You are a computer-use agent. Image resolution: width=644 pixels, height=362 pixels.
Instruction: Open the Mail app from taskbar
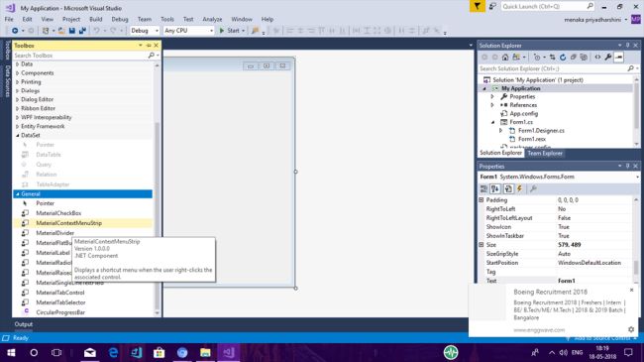click(x=90, y=352)
